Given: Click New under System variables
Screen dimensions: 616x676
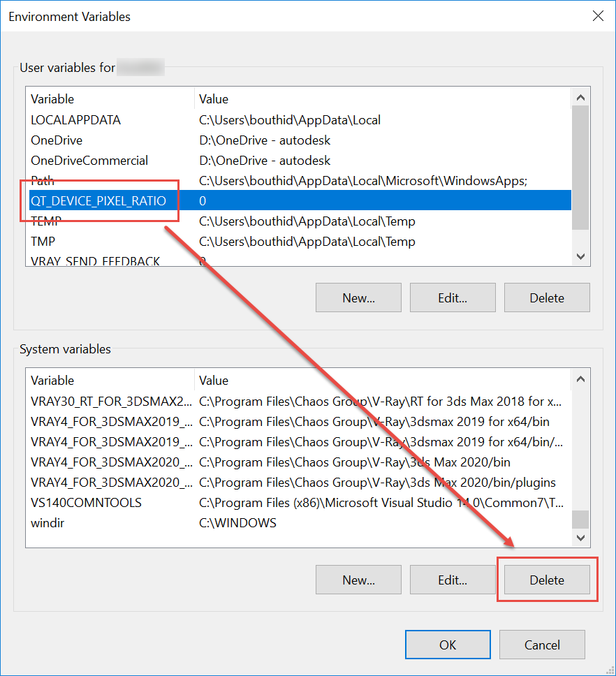Looking at the screenshot, I should click(358, 580).
